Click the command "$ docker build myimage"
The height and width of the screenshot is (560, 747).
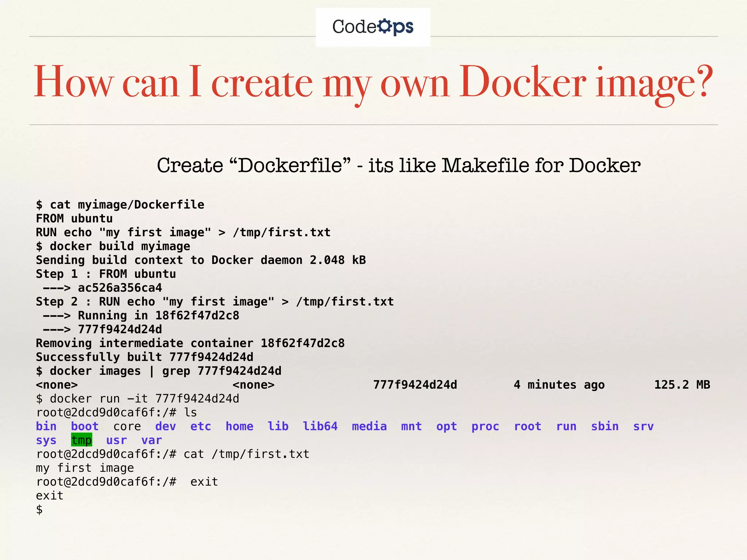coord(113,246)
